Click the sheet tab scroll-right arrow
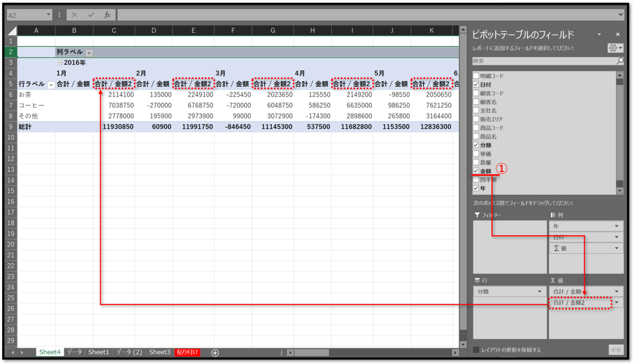The height and width of the screenshot is (364, 633). click(x=22, y=352)
